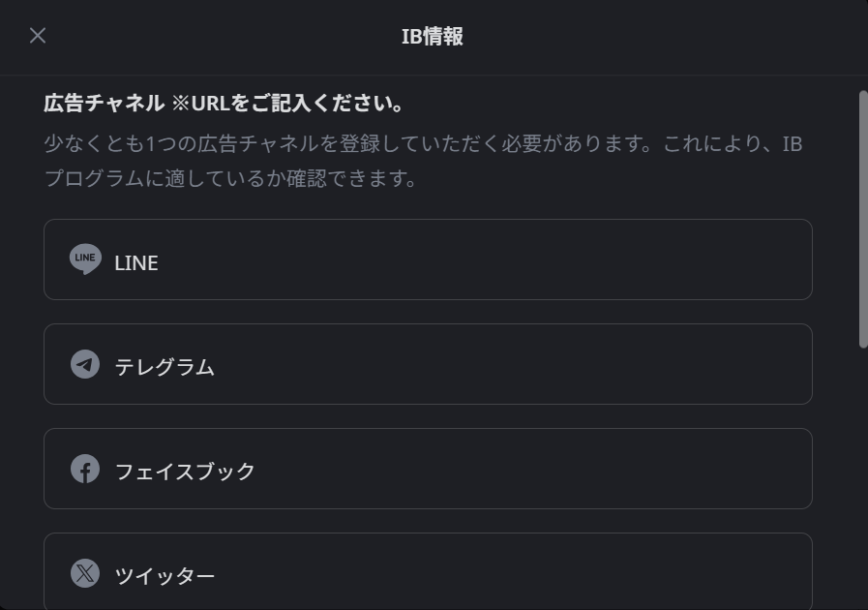
Task: Click the 広告チャネル section heading
Action: point(104,104)
